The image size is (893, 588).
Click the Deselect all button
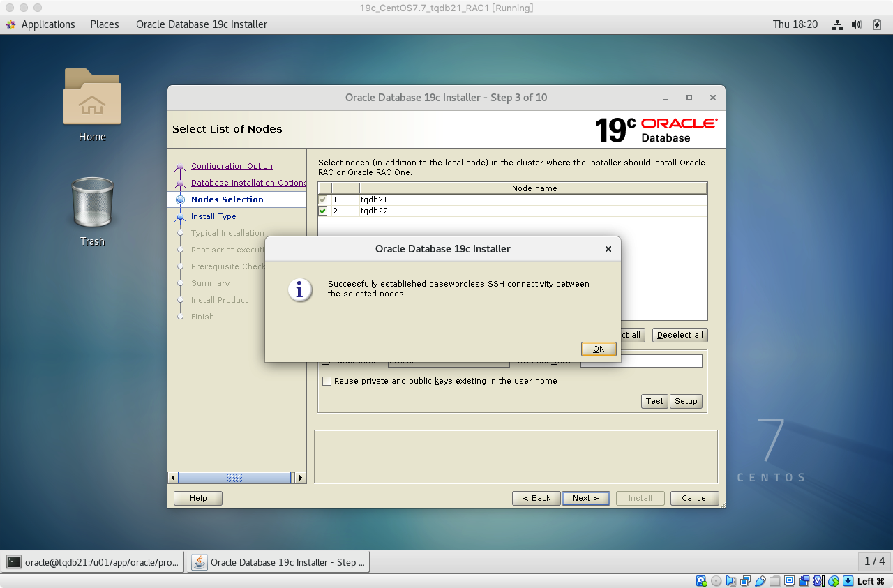pos(680,335)
